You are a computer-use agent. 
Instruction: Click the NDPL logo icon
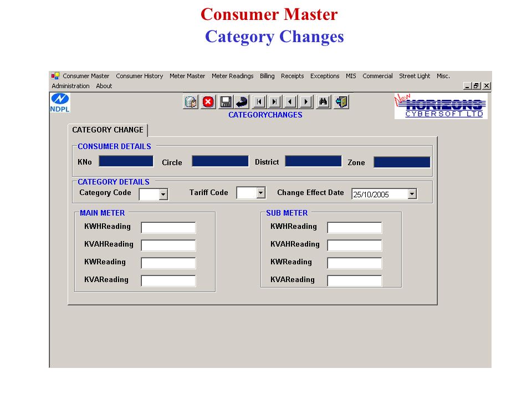[x=60, y=103]
